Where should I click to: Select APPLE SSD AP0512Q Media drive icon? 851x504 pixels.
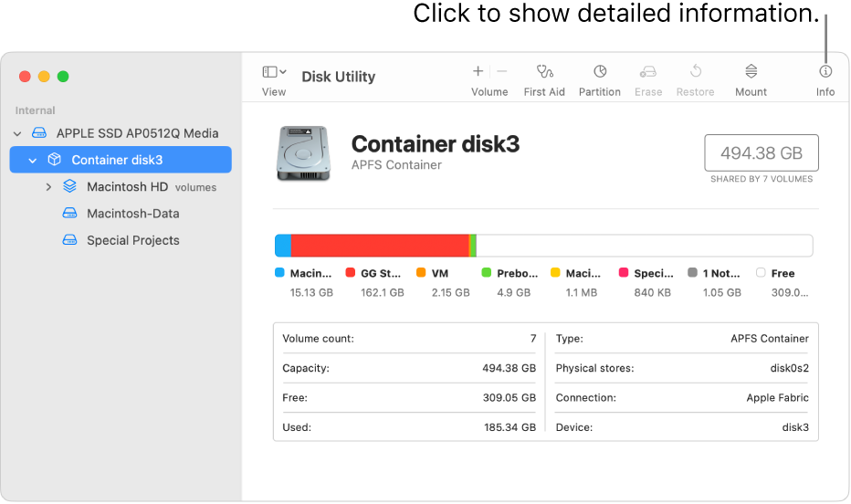39,133
